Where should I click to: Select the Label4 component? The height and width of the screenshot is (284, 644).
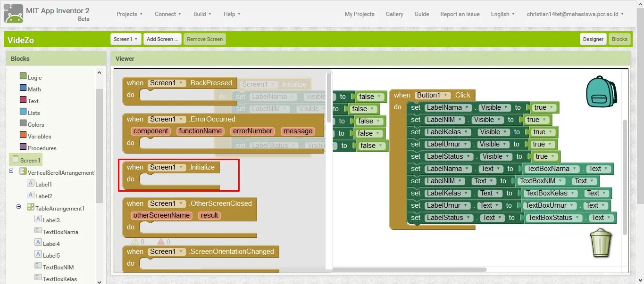(47, 243)
